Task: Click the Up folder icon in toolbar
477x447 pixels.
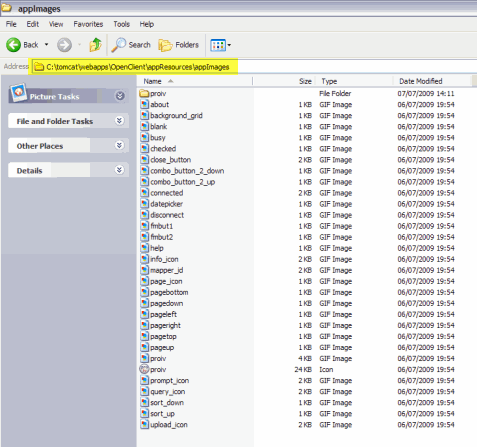Action: point(95,45)
